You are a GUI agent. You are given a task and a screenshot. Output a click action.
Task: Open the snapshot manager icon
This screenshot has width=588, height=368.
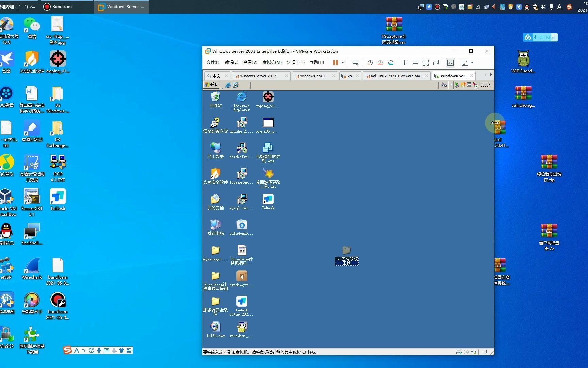391,63
